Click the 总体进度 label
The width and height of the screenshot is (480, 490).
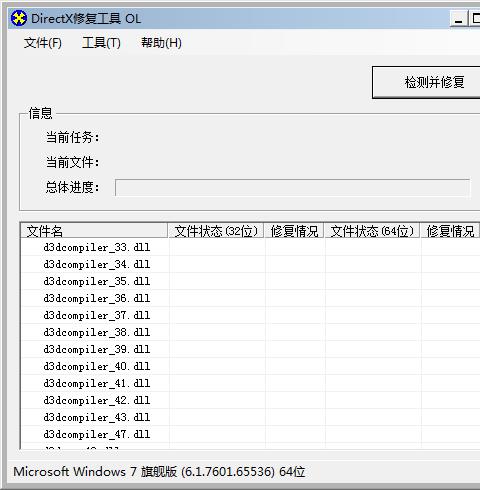point(72,187)
